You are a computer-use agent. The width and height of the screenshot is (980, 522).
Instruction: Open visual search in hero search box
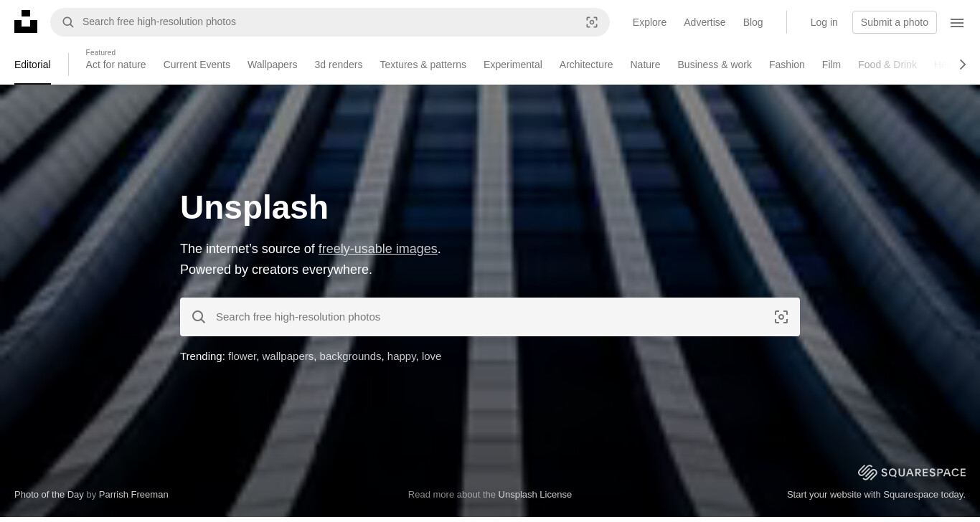click(x=781, y=317)
